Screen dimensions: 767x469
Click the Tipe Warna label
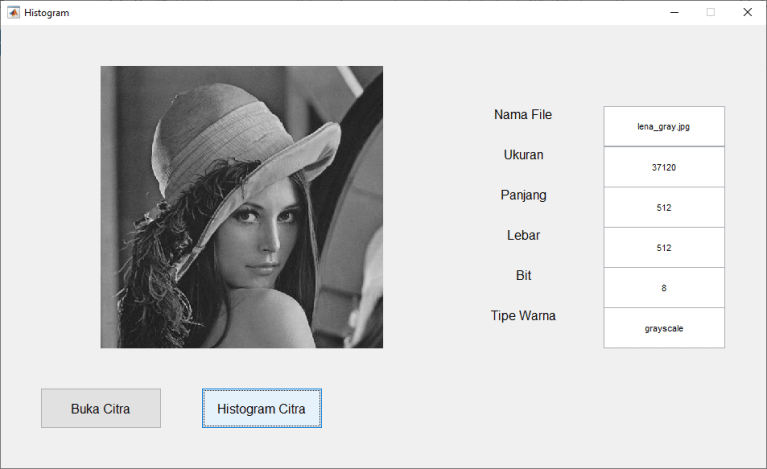coord(523,315)
